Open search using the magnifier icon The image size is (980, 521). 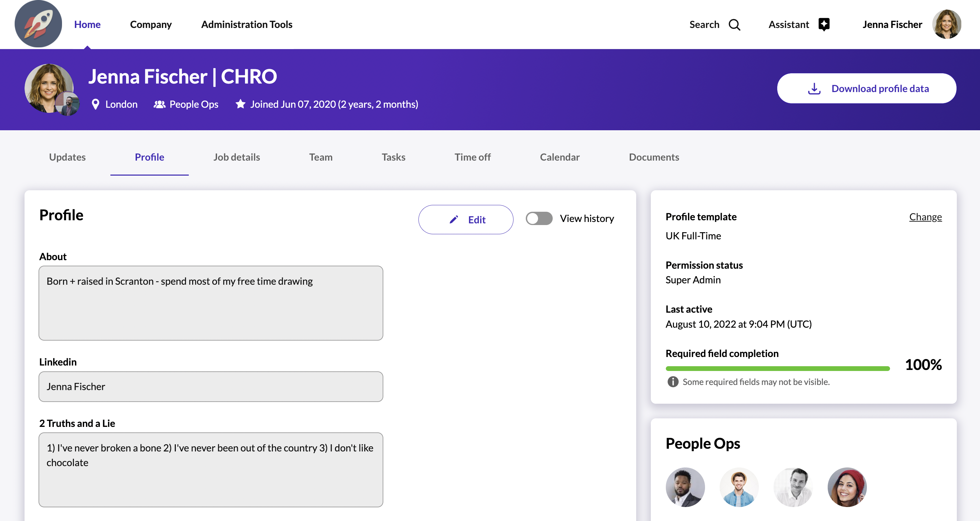(735, 24)
